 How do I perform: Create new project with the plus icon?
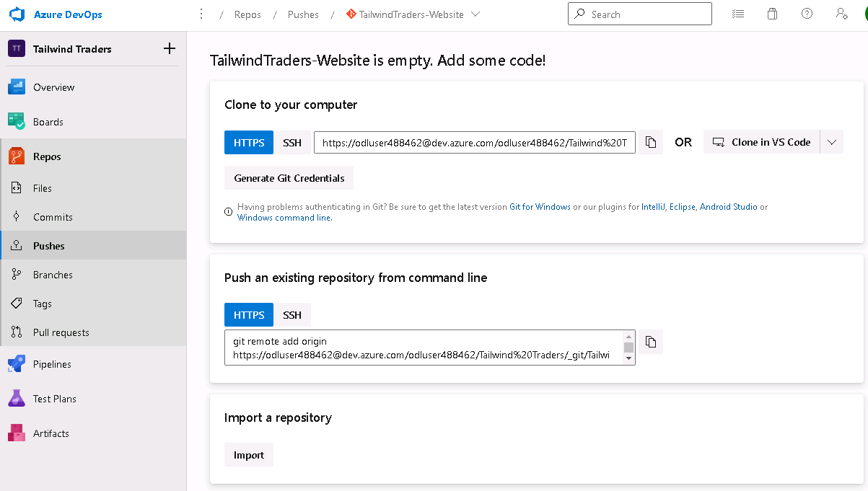click(169, 48)
